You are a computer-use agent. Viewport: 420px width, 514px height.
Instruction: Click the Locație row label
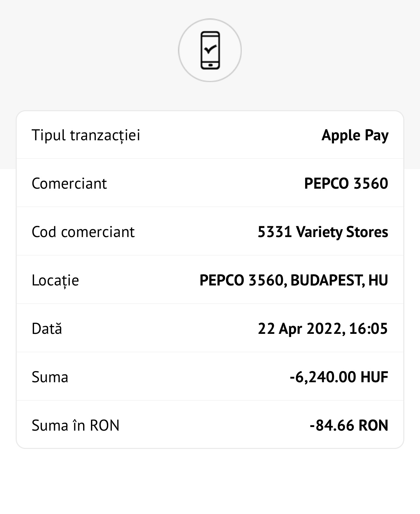[55, 280]
